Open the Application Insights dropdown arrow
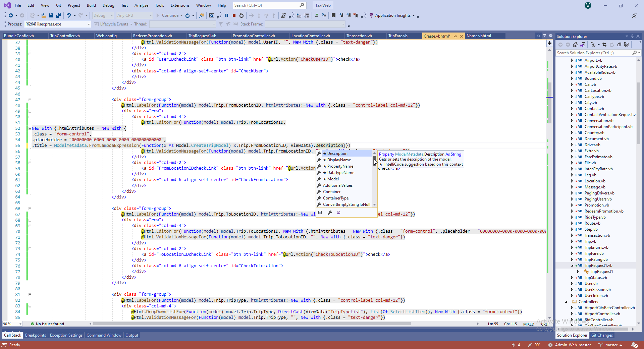Viewport: 644px width, 349px height. point(413,15)
